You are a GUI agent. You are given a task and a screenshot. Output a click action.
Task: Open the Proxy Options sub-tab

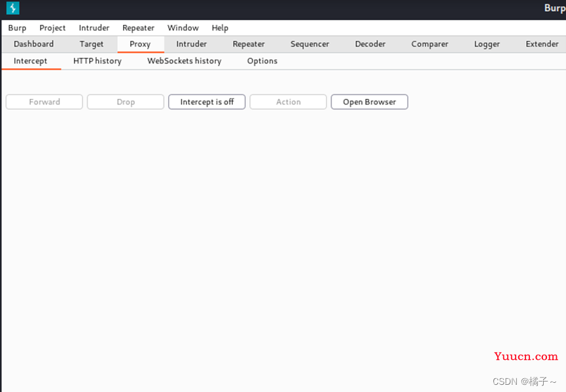[262, 61]
